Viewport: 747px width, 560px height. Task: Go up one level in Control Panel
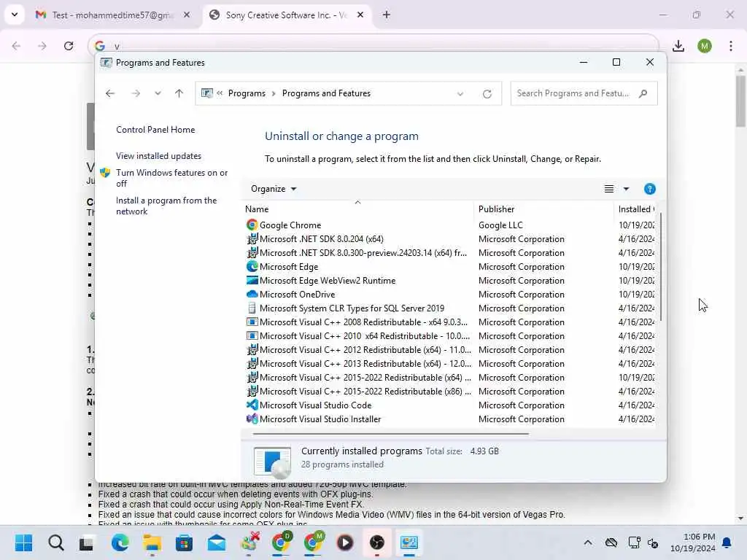click(179, 93)
